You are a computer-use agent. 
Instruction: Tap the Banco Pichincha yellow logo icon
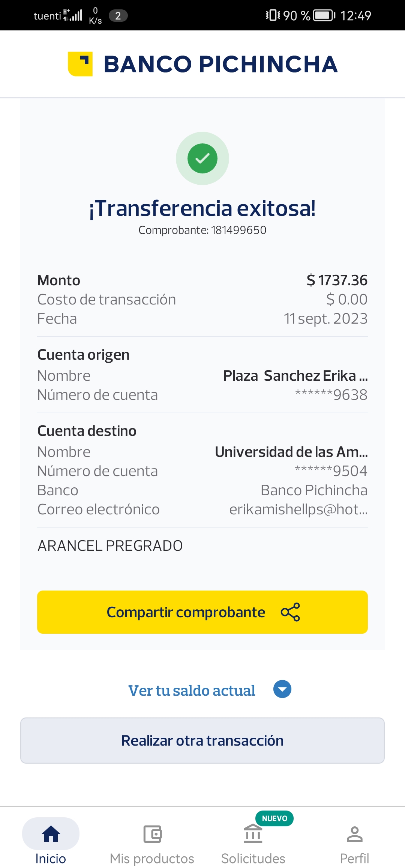click(x=80, y=64)
